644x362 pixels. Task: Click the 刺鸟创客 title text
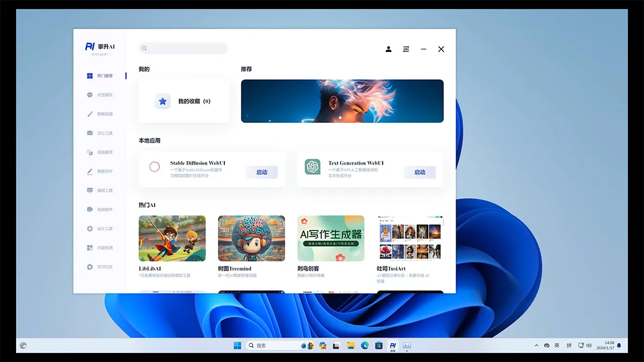click(x=308, y=269)
